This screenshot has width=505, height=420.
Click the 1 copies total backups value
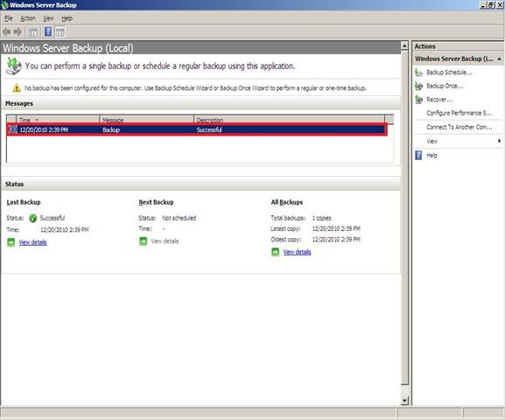[x=321, y=218]
